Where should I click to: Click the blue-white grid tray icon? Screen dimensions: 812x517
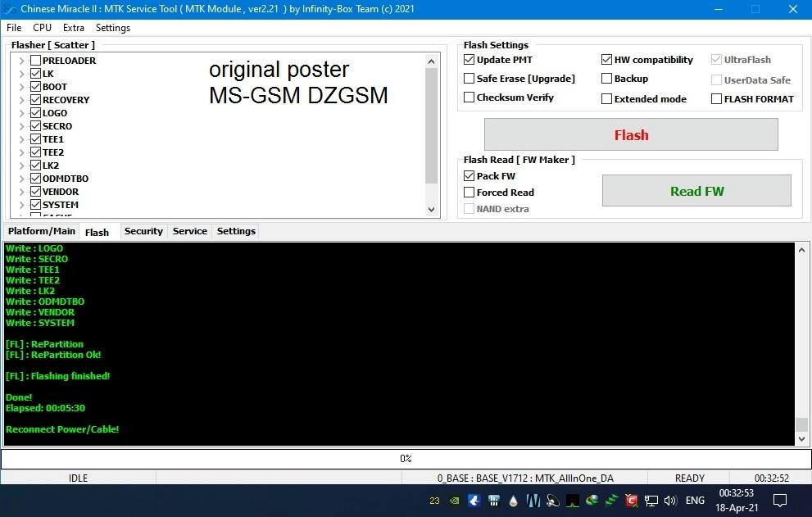coord(493,501)
